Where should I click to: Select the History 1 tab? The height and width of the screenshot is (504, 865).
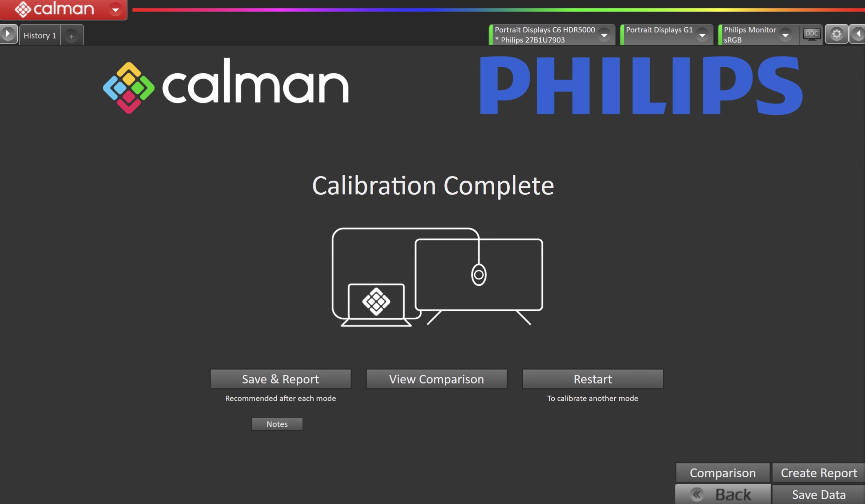pos(40,35)
